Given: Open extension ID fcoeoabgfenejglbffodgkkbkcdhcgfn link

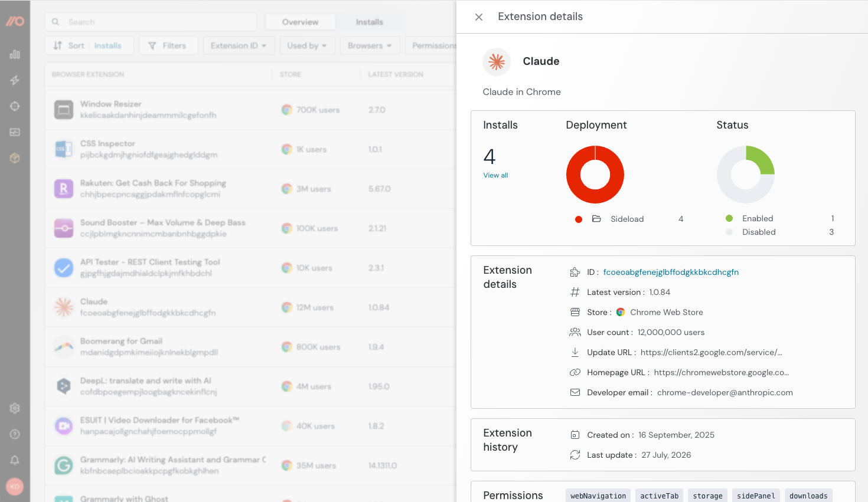Looking at the screenshot, I should coord(671,272).
